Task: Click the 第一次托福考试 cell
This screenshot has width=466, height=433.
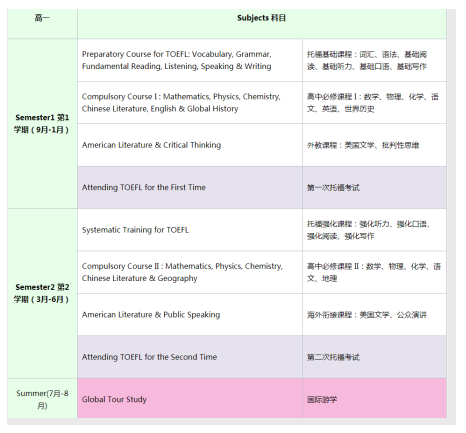Action: (x=375, y=187)
